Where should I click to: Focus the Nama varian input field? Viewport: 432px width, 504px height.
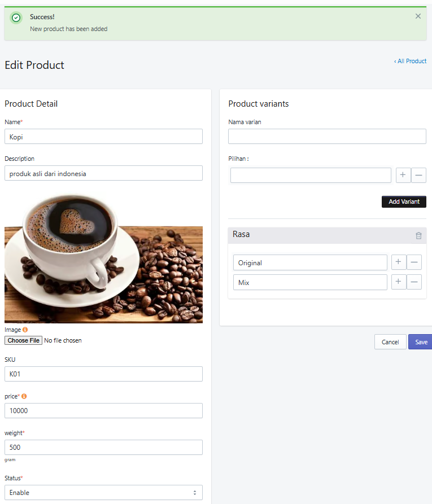[x=327, y=136]
